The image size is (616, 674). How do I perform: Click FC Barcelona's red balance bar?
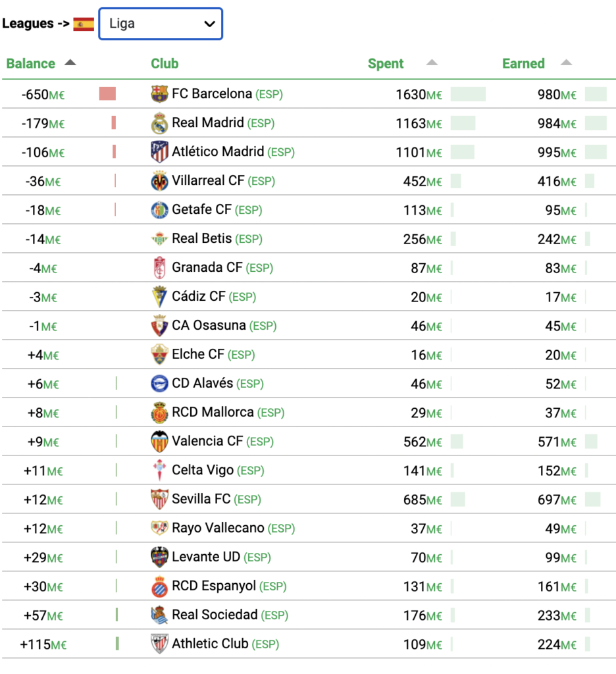click(107, 93)
